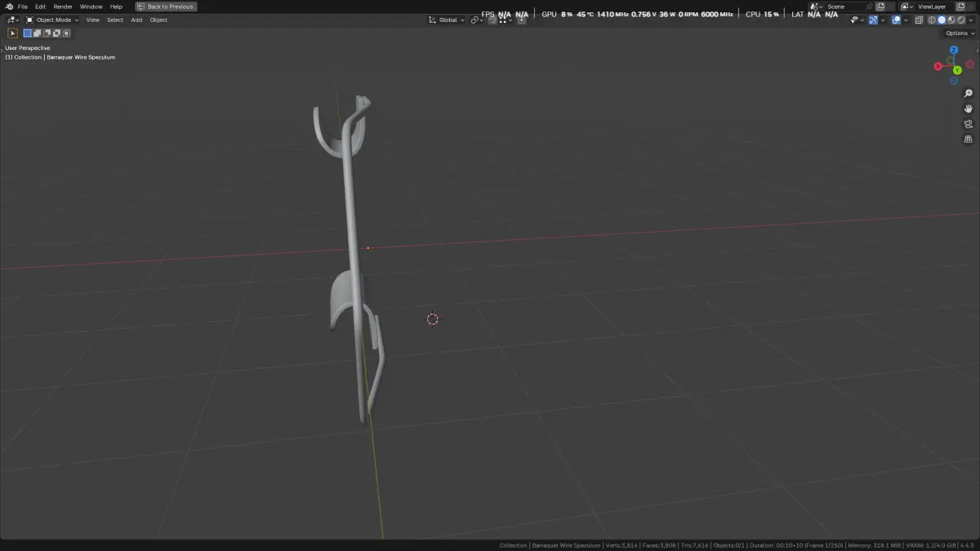Click the Back to Previous button
980x551 pixels.
(x=166, y=7)
